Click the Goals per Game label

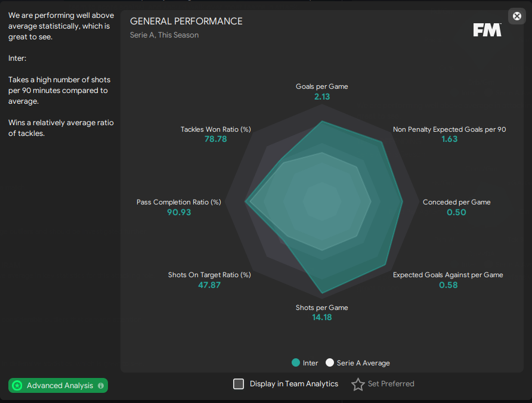point(322,86)
